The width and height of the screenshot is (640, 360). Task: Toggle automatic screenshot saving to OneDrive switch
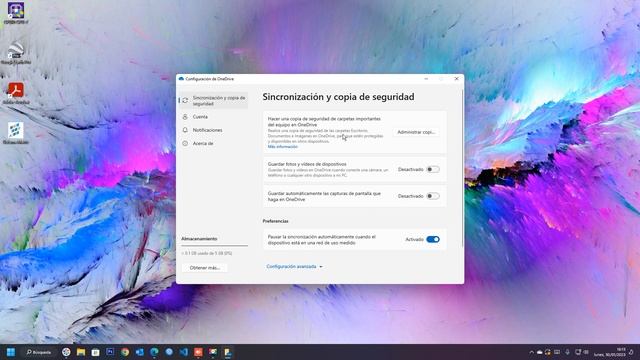(x=433, y=196)
